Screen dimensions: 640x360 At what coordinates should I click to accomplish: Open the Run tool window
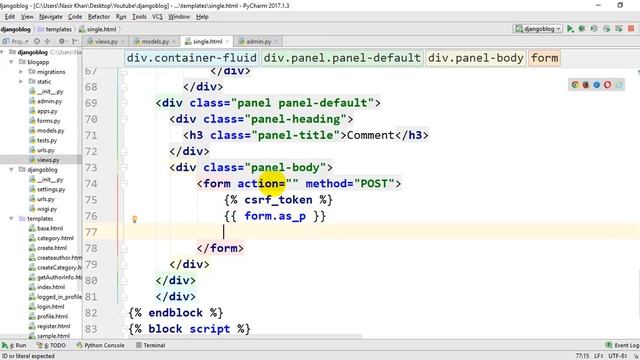(x=15, y=345)
